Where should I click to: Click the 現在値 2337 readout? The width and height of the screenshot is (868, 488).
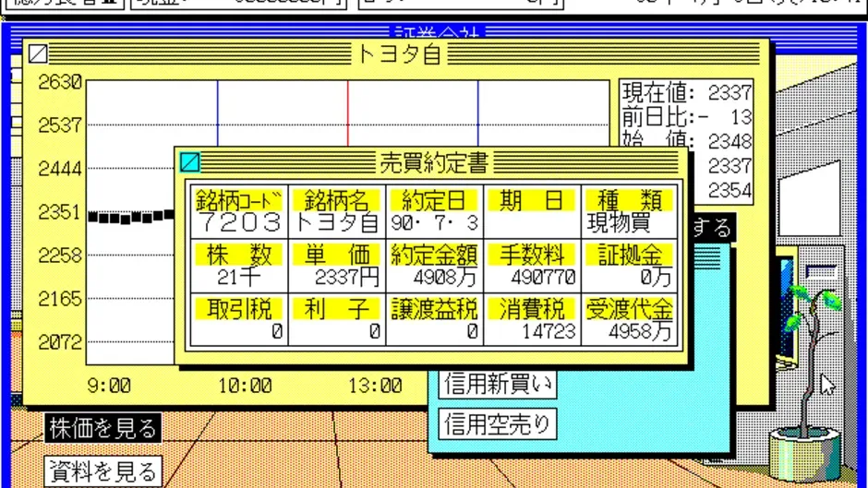point(686,92)
